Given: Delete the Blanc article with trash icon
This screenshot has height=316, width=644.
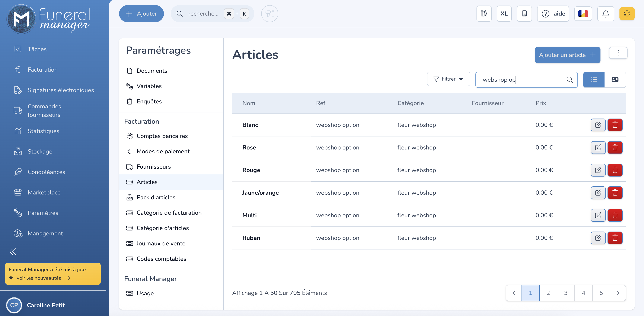Looking at the screenshot, I should [615, 125].
